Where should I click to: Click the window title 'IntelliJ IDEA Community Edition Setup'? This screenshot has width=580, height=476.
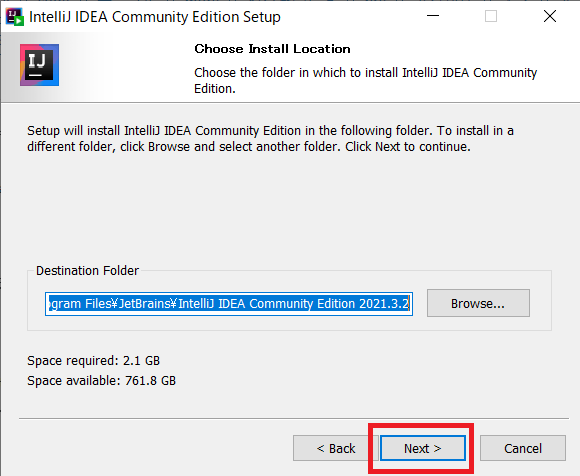click(155, 17)
